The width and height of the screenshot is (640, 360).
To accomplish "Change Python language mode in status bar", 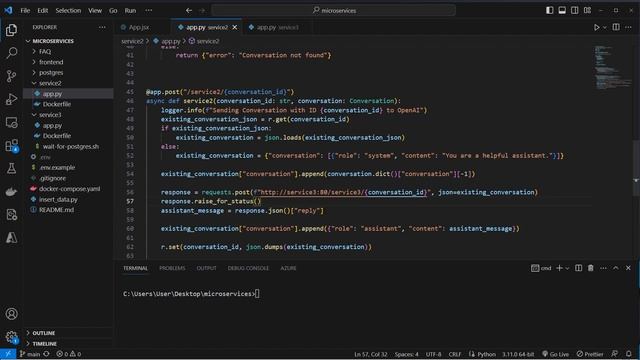I will pos(486,354).
